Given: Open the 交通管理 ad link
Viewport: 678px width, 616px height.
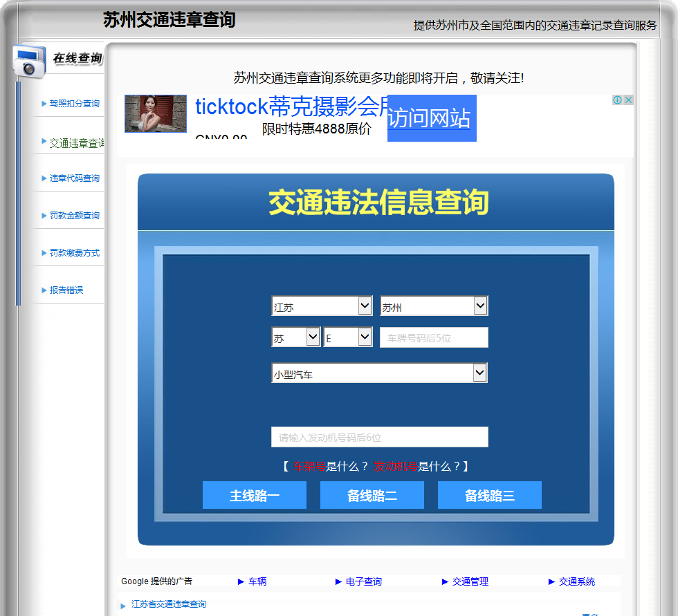Looking at the screenshot, I should 470,581.
